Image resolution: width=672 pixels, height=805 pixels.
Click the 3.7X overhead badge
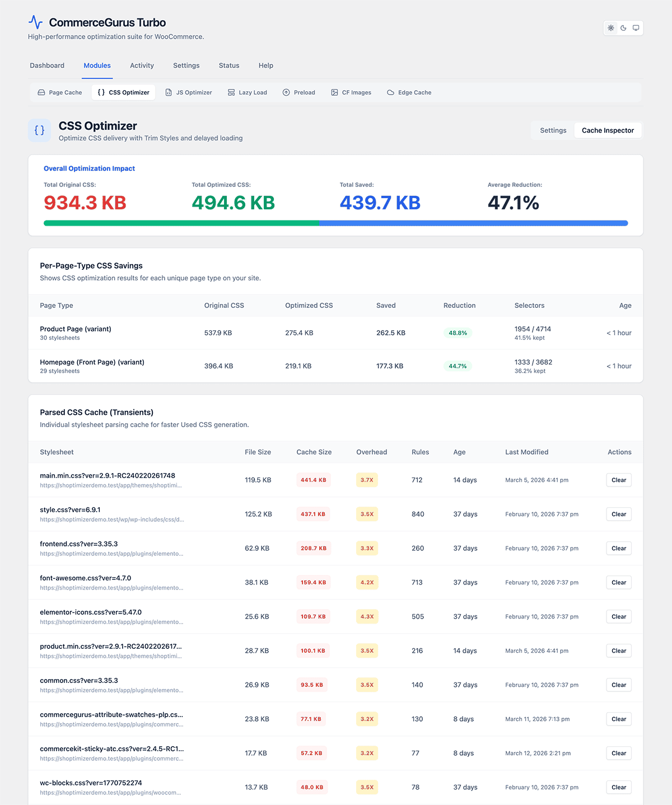[367, 480]
